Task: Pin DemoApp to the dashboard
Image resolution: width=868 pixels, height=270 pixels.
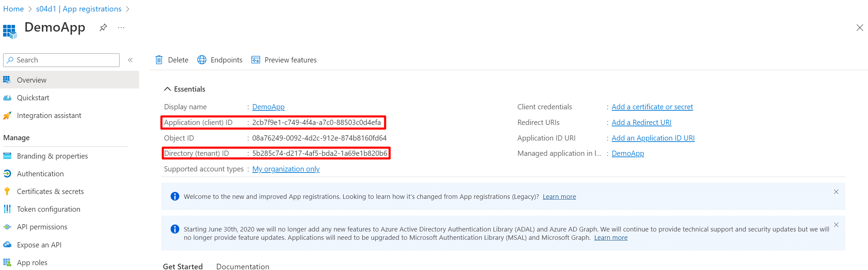Action: (x=103, y=27)
